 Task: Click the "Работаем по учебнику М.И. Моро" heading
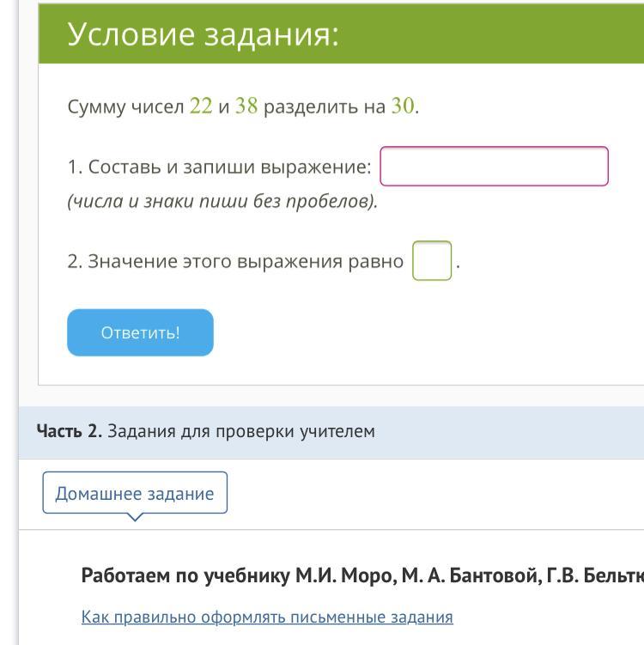[361, 575]
